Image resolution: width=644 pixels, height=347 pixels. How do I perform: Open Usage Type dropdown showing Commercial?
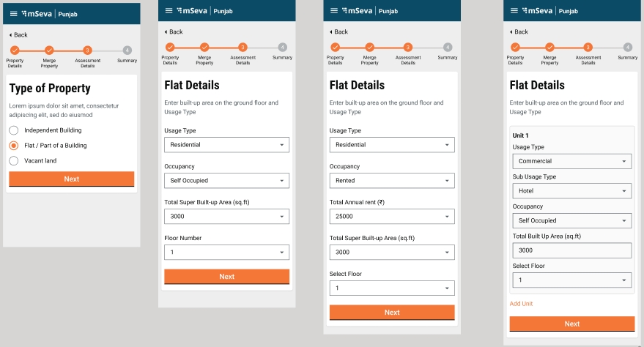[571, 161]
